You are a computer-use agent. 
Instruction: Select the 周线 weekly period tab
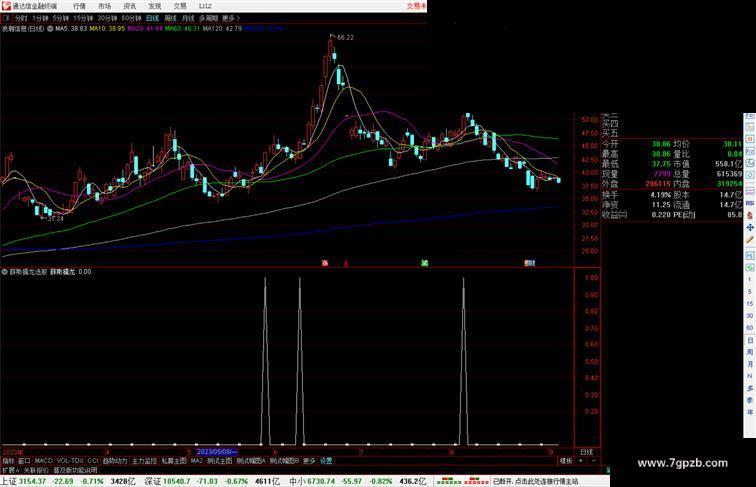pyautogui.click(x=171, y=18)
